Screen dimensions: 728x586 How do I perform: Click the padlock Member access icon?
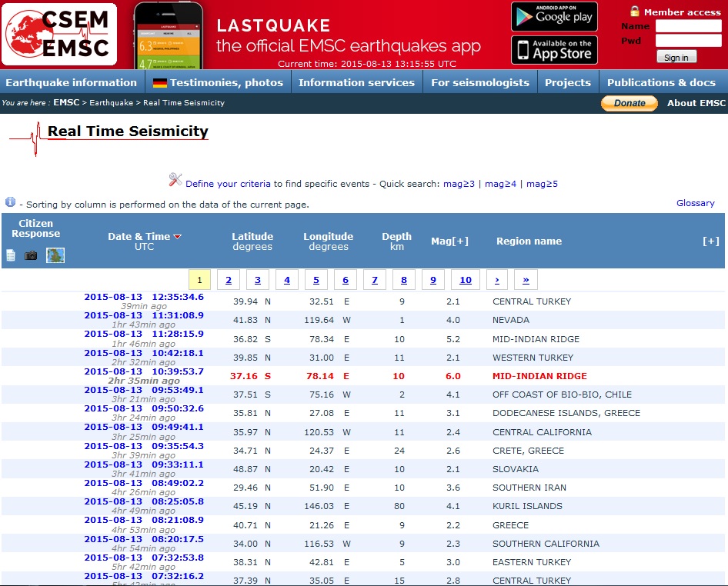[x=635, y=12]
